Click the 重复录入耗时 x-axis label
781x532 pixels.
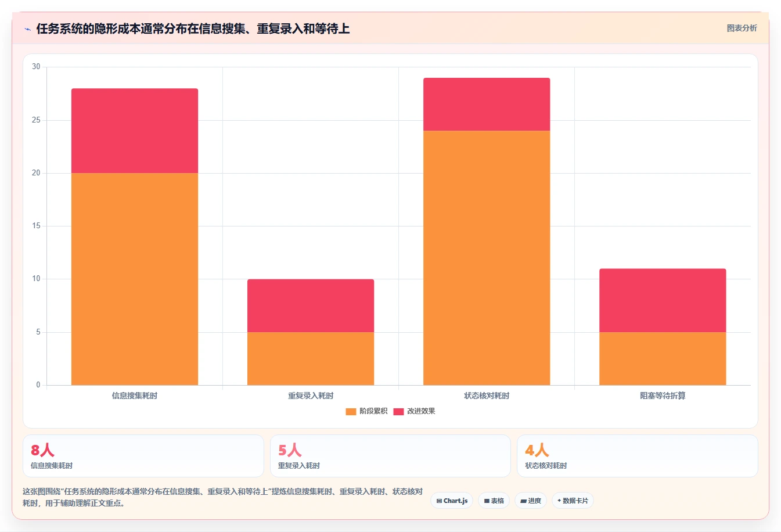[x=311, y=396]
